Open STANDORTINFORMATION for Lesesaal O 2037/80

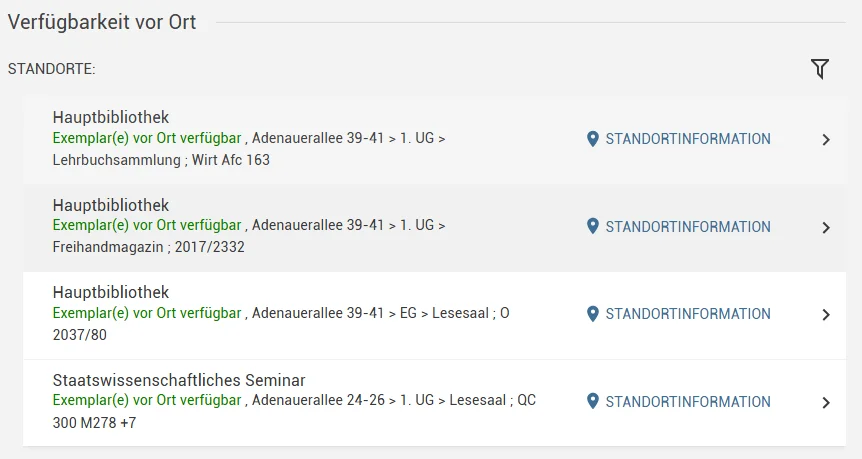point(688,314)
